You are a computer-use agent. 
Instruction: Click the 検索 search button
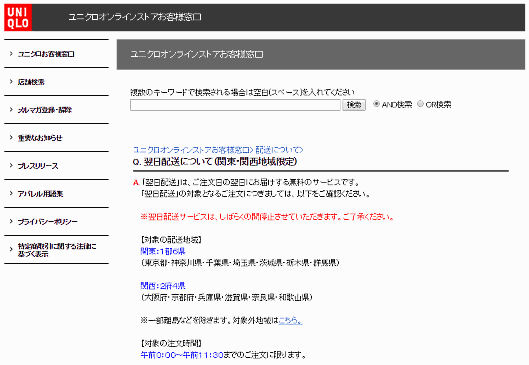click(x=354, y=105)
